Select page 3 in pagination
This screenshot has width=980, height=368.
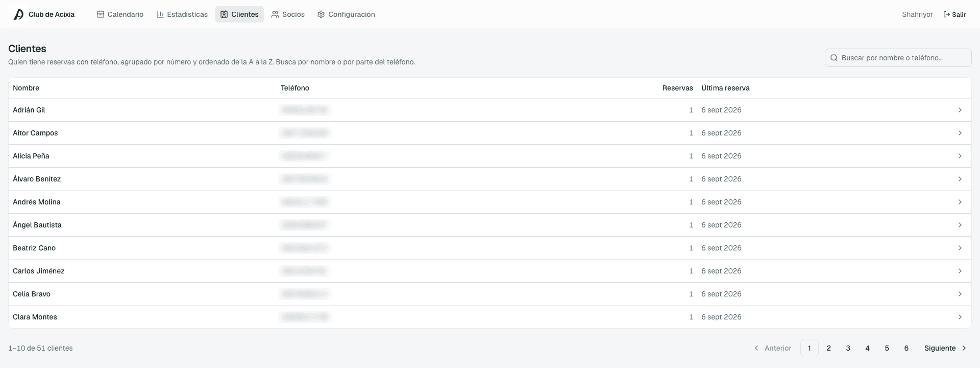click(x=848, y=348)
